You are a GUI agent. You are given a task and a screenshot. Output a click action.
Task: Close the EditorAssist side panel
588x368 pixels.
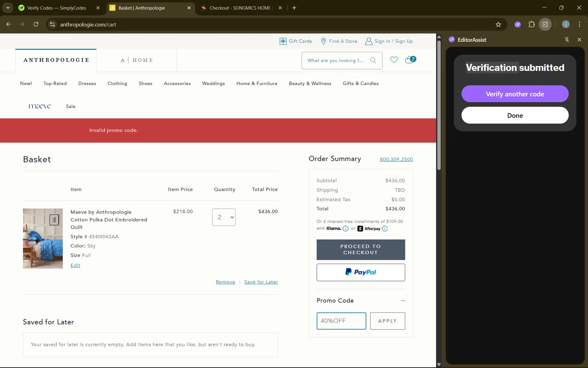(579, 40)
